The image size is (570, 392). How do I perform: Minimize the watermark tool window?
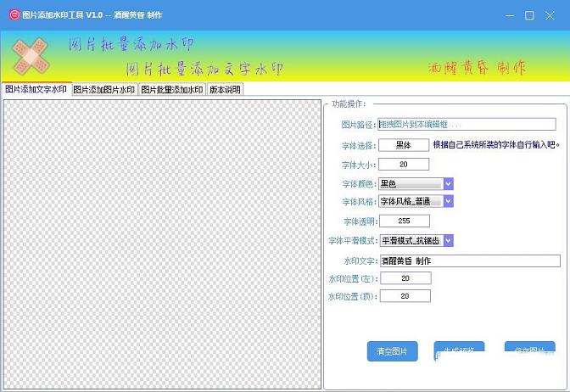[509, 14]
